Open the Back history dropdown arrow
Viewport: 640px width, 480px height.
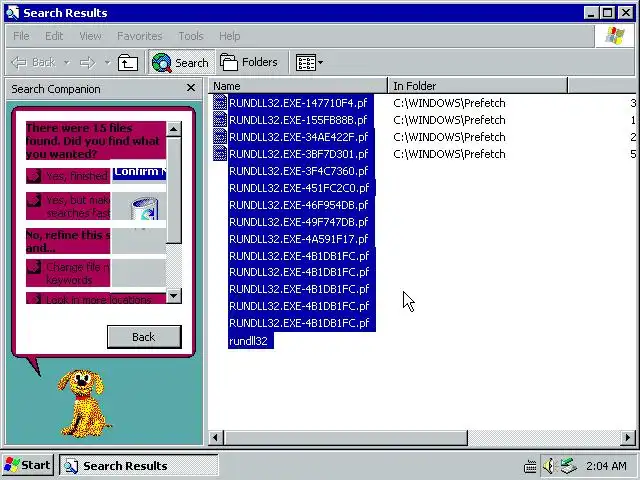click(67, 62)
